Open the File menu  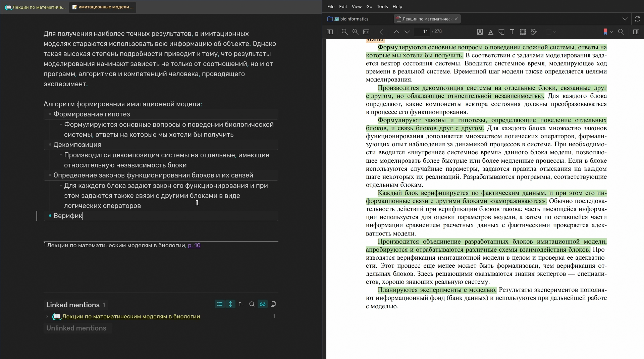[x=331, y=6]
